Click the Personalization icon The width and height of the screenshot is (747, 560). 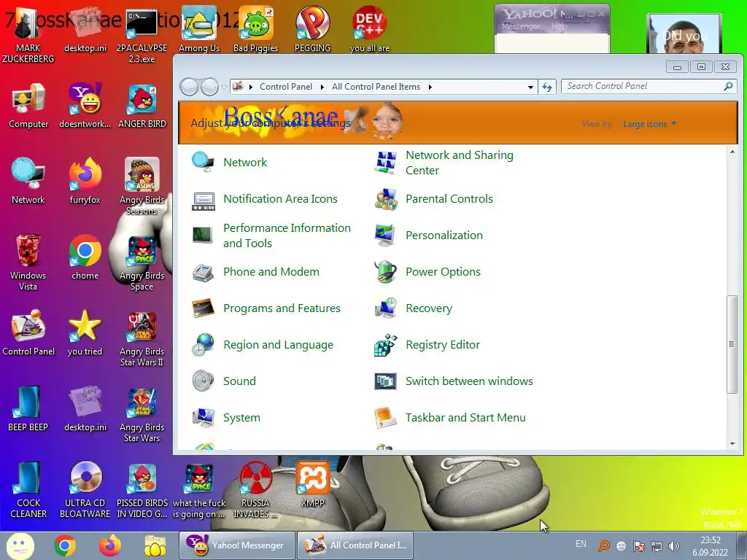coord(385,236)
